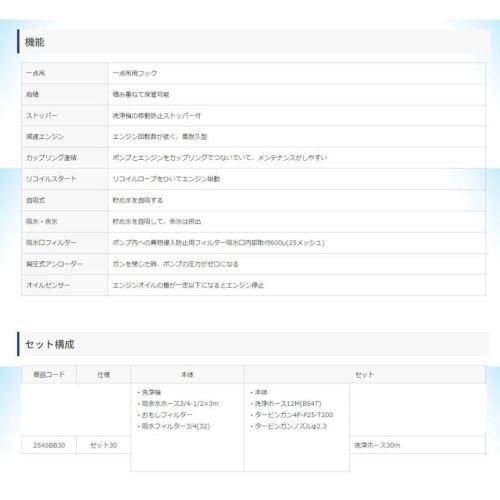Click the 本体 column header
Viewport: 500px width, 500px height.
[x=187, y=375]
